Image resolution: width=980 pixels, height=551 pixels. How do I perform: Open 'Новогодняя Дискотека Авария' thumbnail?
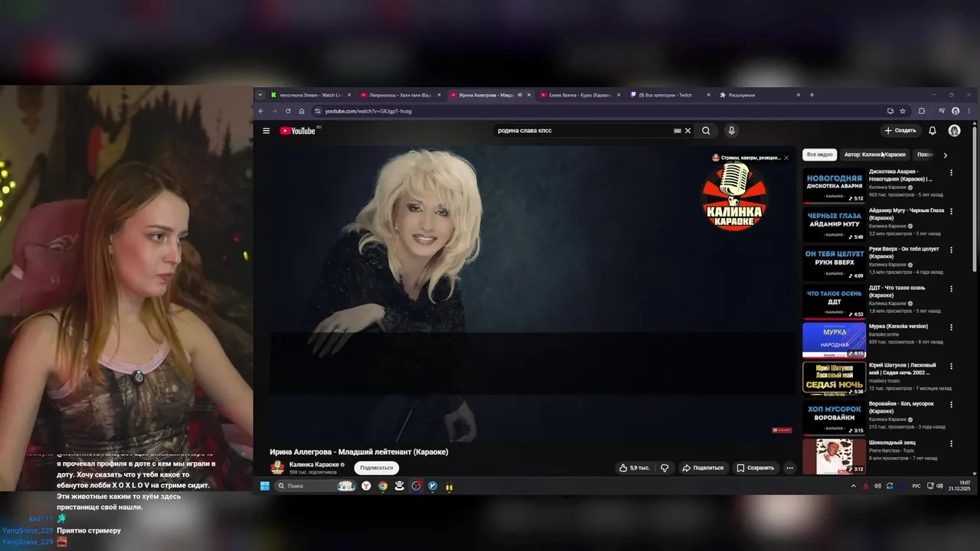pos(834,186)
